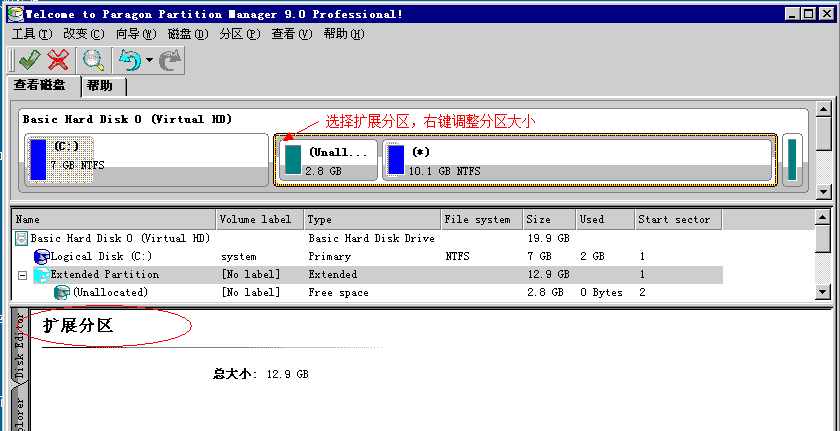Click the red X Discard changes icon
840x431 pixels.
tap(58, 60)
